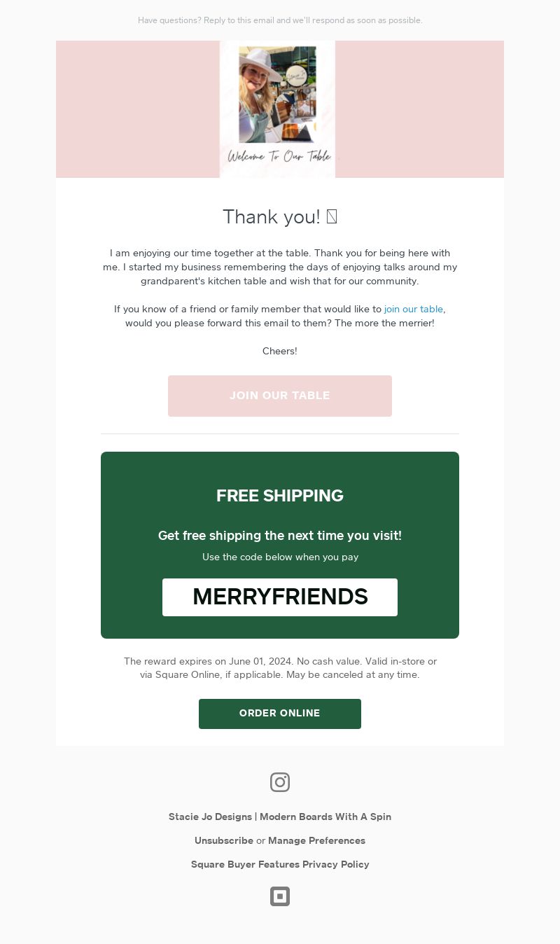Click the "Cheers!" sign-off text
Image resolution: width=560 pixels, height=944 pixels.
click(x=280, y=351)
